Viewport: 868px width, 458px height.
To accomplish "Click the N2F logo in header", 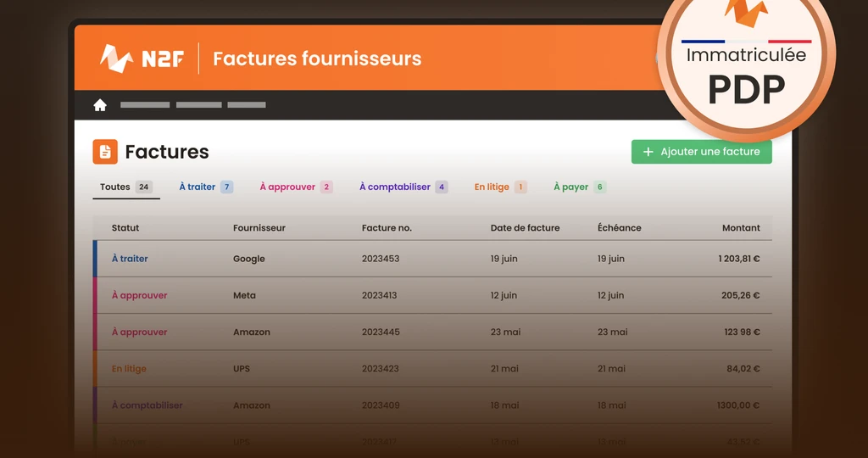I will (142, 59).
